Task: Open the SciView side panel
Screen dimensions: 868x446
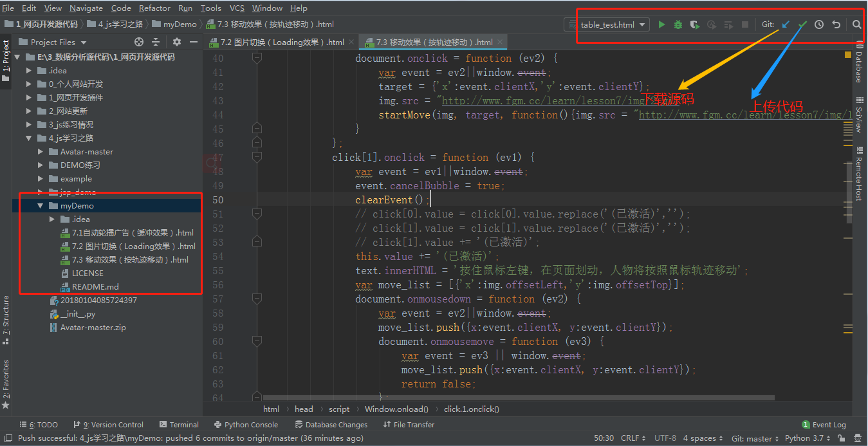Action: click(859, 114)
